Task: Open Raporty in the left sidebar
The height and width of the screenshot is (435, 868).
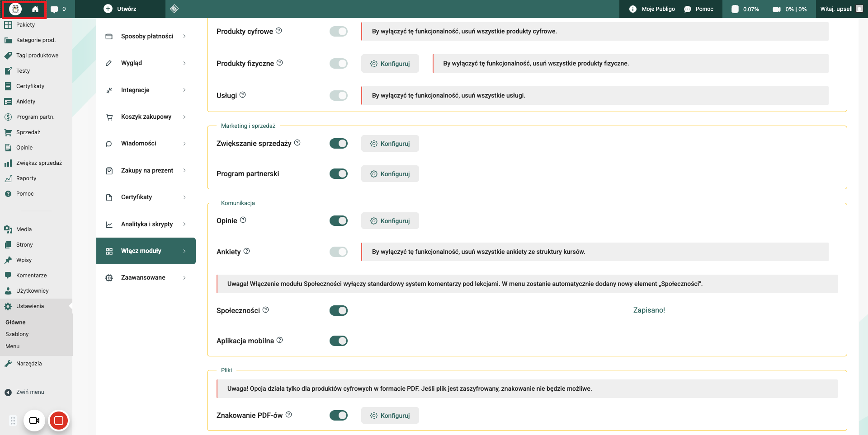Action: point(26,178)
